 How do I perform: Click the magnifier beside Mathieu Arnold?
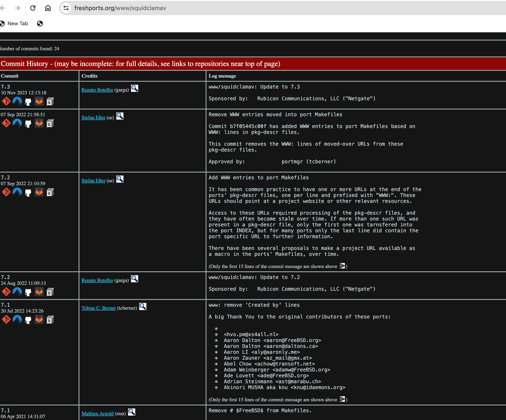point(132,412)
